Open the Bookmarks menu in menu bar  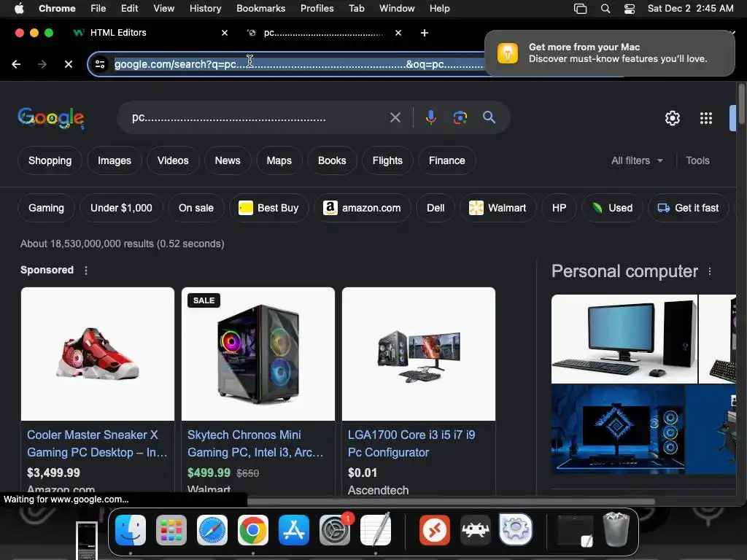pos(260,9)
